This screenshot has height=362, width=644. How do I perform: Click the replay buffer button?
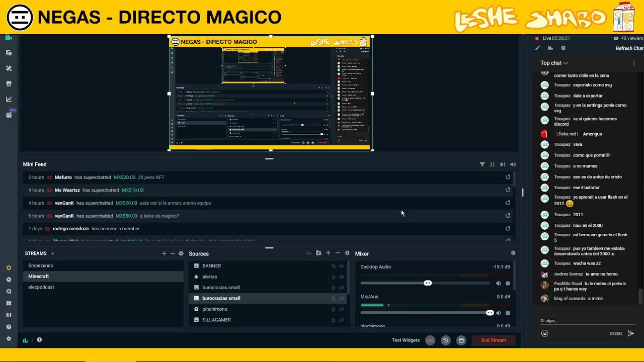click(446, 340)
